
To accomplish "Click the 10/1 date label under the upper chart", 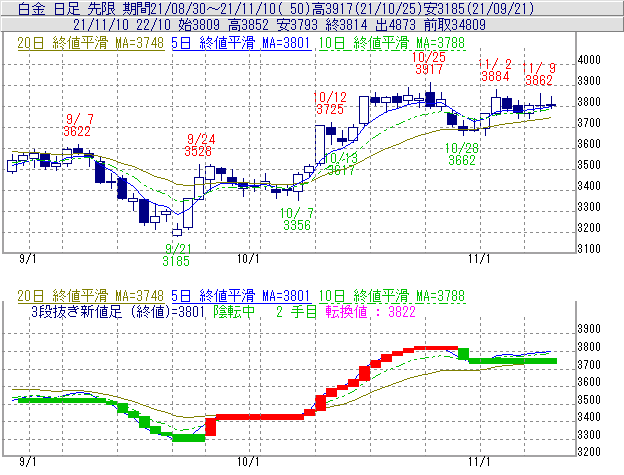I will coord(248,259).
